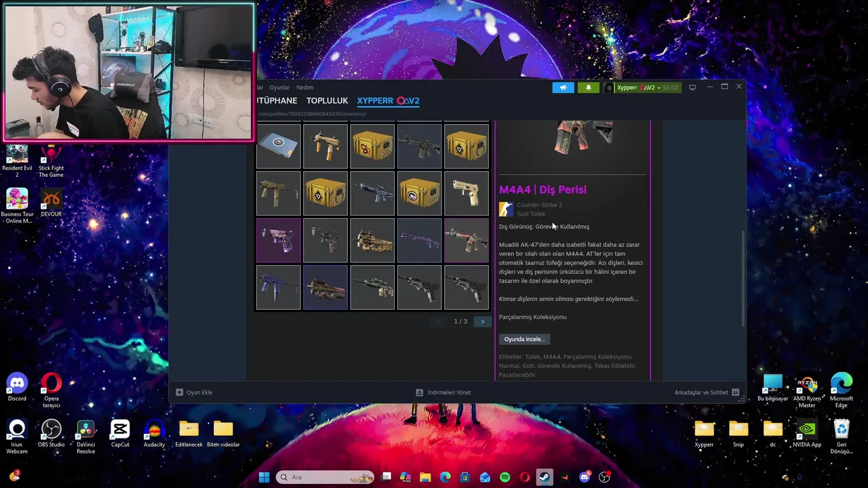Viewport: 868px width, 488px height.
Task: Click the Parçalanmış Koleksiyonu text
Action: pyautogui.click(x=532, y=317)
